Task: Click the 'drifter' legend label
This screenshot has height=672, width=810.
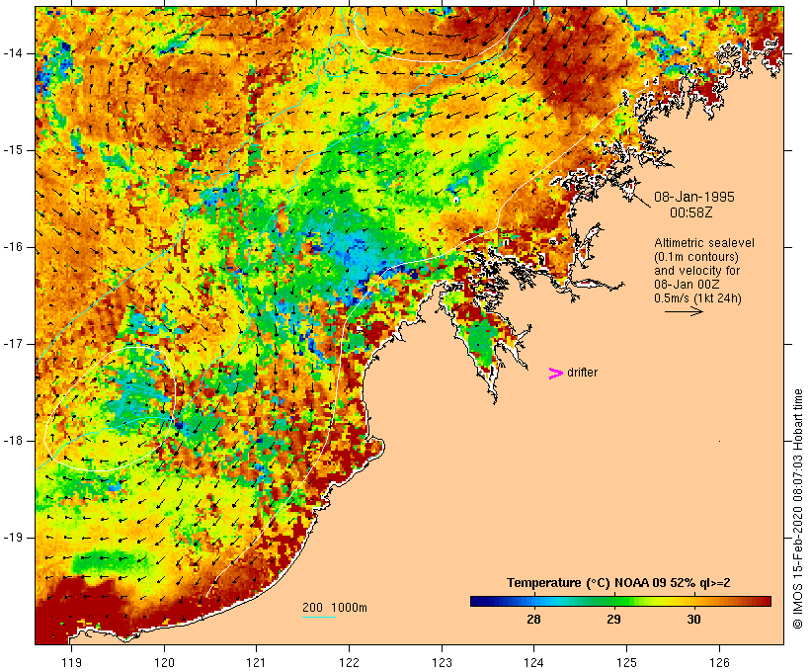Action: [x=582, y=373]
